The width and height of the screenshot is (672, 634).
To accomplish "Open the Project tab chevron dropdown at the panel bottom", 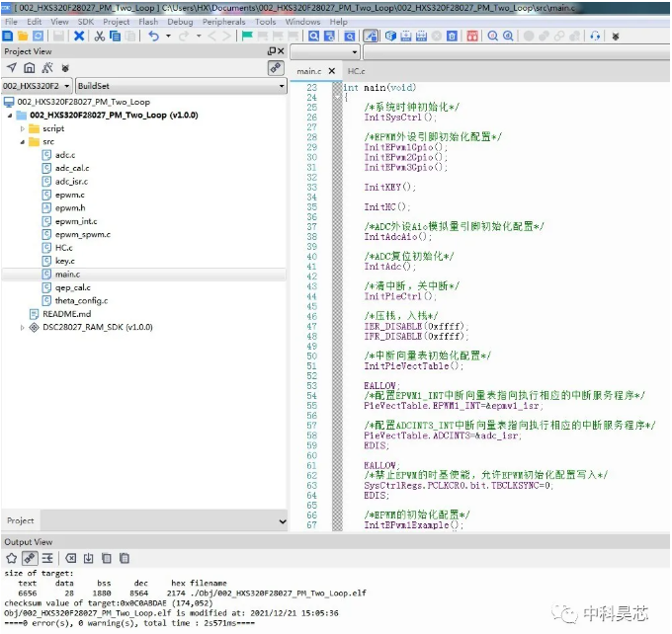I will [283, 520].
